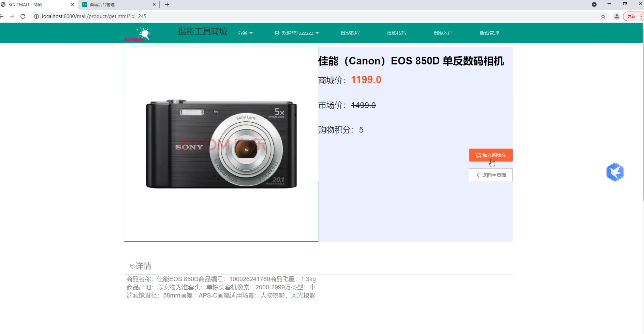
Task: Click 返回主页面 button
Action: pos(491,175)
